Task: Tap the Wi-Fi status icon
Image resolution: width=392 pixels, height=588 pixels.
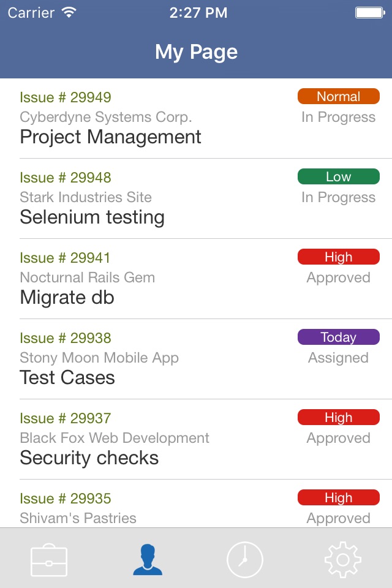Action: (x=69, y=13)
